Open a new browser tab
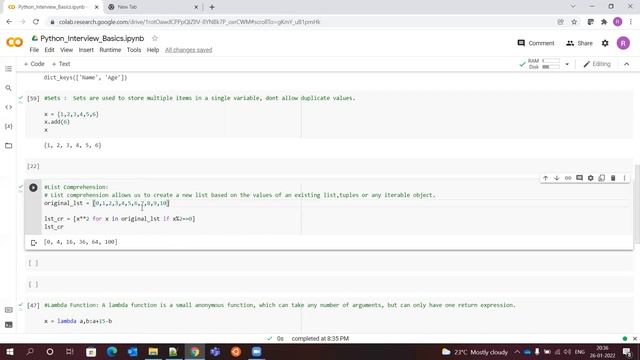The height and width of the screenshot is (360, 640). coord(212,7)
